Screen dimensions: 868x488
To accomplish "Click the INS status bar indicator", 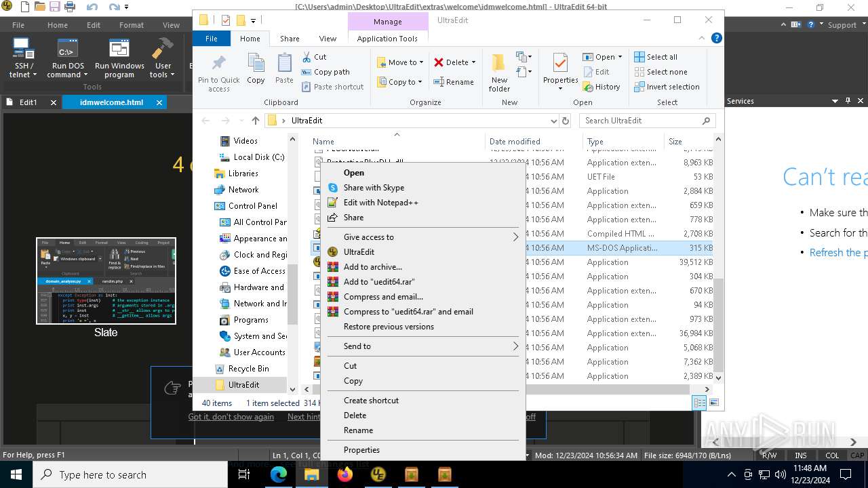I will tap(801, 455).
